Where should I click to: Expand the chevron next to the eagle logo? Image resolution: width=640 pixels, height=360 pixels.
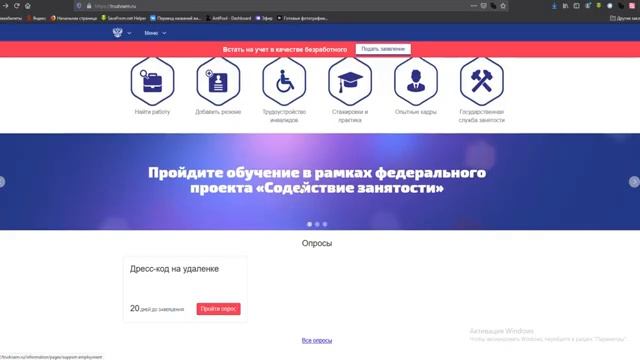click(129, 33)
